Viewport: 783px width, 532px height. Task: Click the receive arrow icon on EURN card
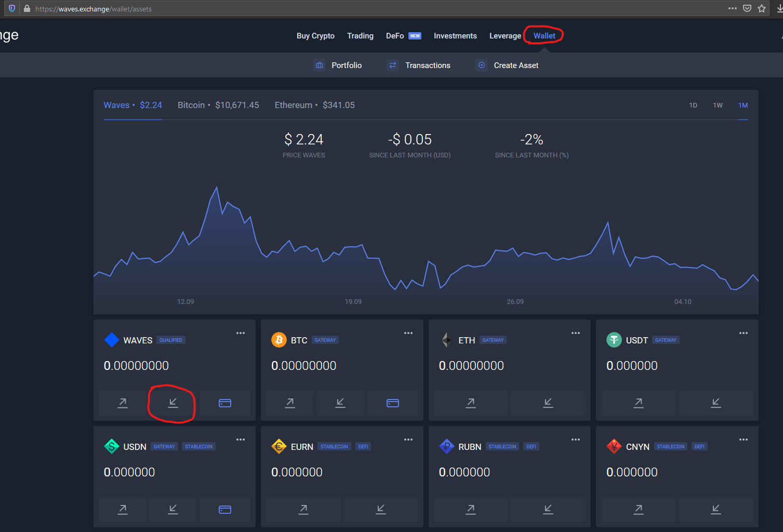pyautogui.click(x=380, y=510)
